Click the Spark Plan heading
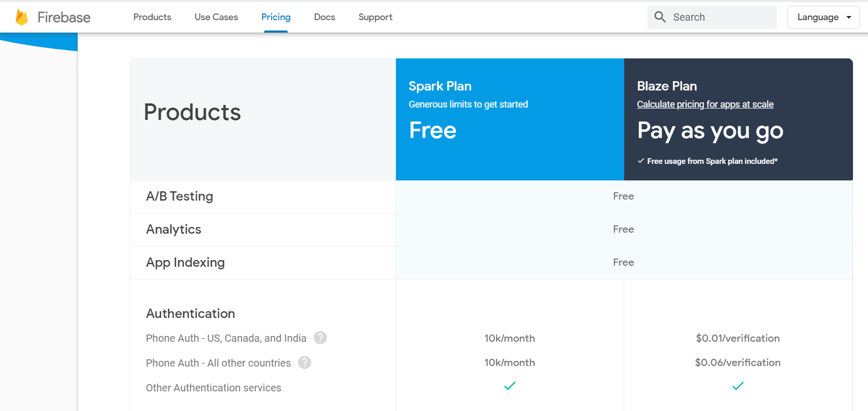This screenshot has height=411, width=868. 440,86
